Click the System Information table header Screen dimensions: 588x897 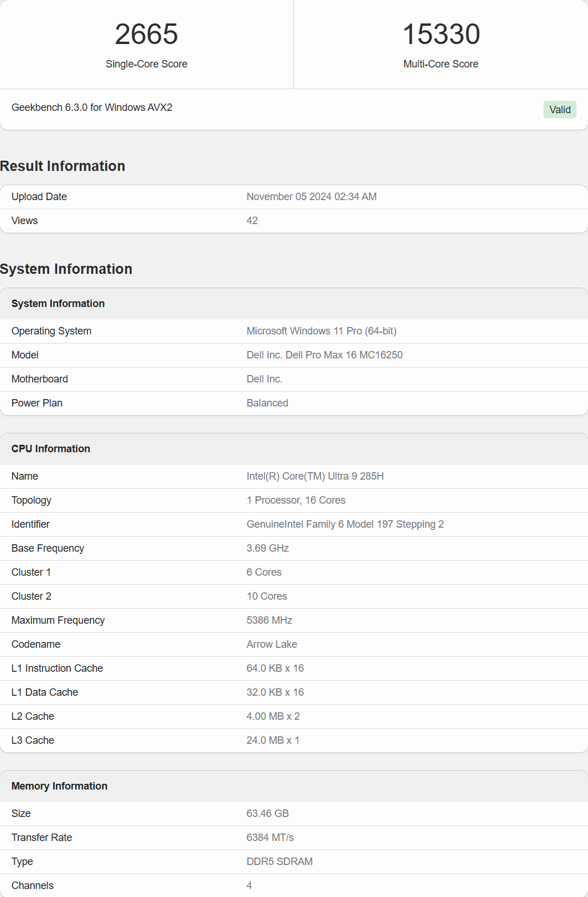[58, 304]
